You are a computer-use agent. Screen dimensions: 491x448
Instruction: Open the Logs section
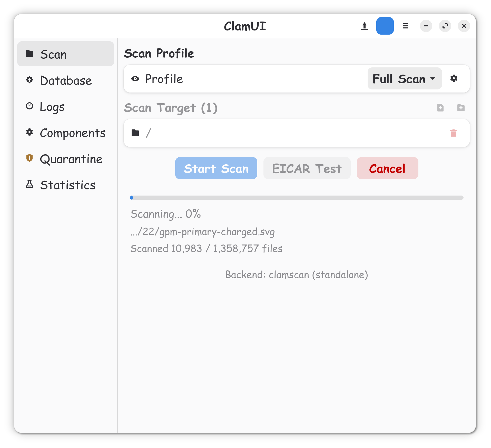point(52,107)
